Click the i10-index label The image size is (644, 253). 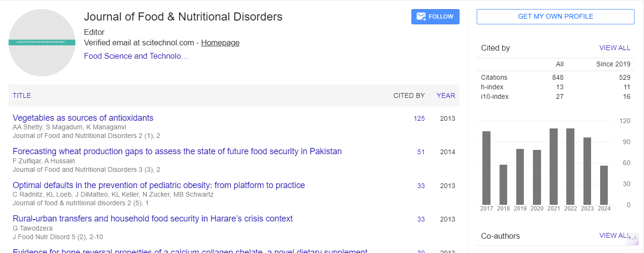(495, 96)
